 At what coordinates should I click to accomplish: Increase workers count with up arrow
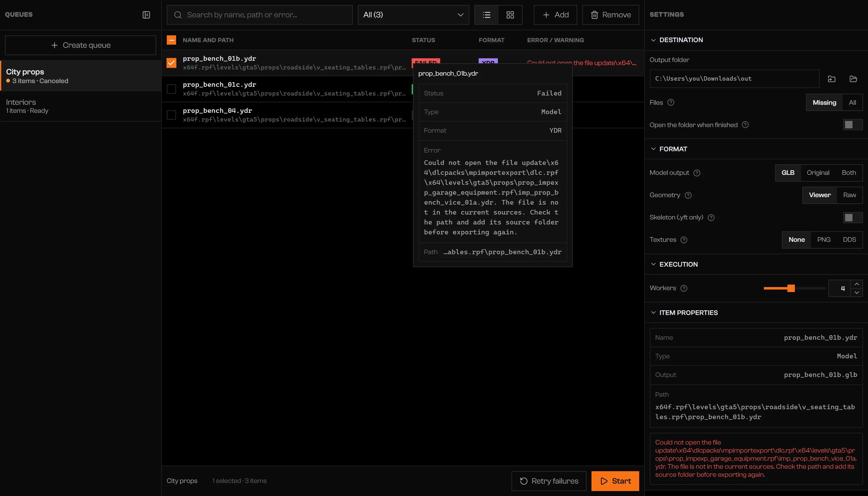point(857,284)
